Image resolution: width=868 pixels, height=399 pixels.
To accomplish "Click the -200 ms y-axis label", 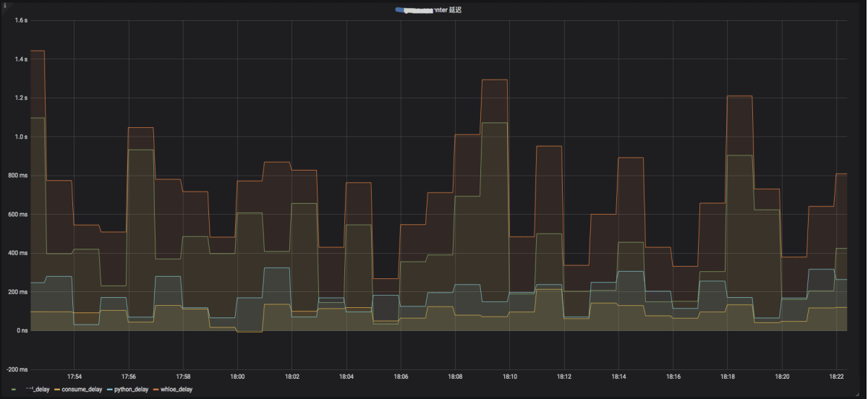I will coord(17,369).
